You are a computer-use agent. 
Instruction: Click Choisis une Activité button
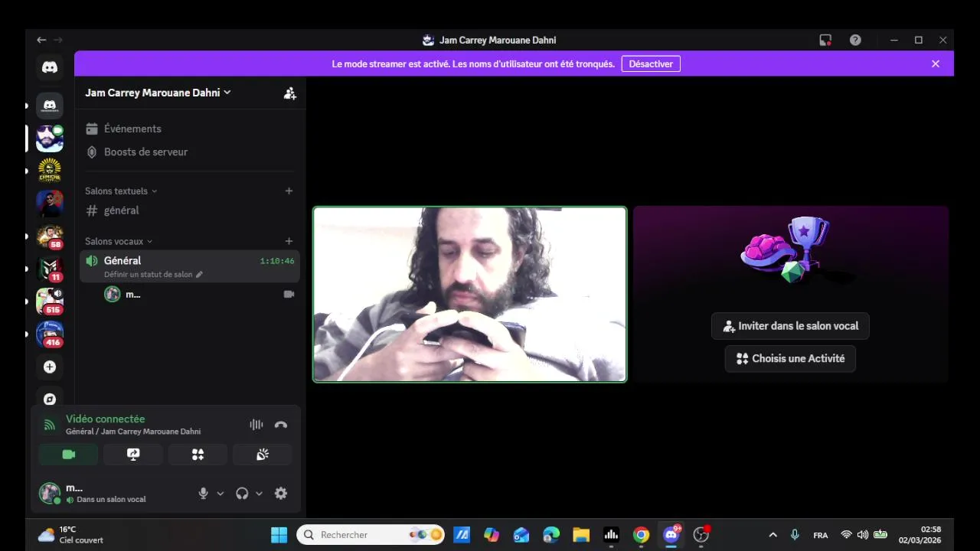(x=790, y=358)
